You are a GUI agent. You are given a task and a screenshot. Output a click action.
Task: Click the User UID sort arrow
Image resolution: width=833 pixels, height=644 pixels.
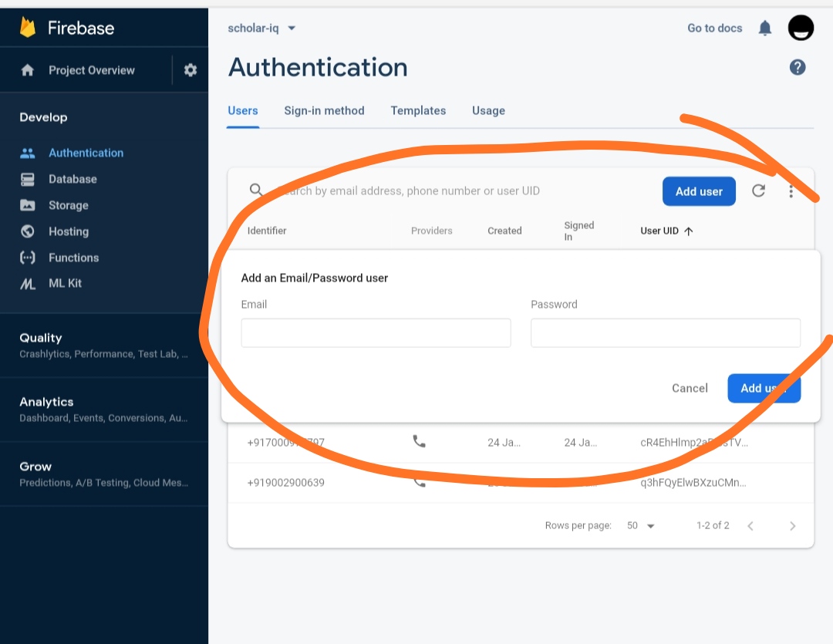[x=689, y=231]
